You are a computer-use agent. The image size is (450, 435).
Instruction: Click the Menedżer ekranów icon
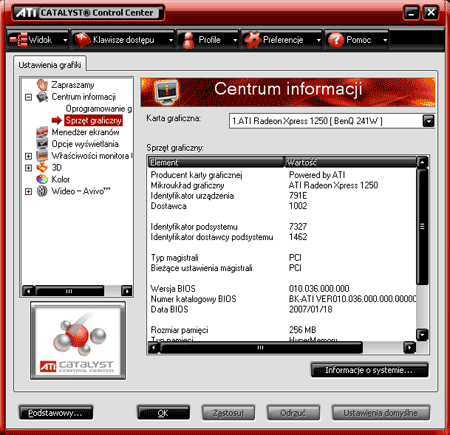pos(42,132)
